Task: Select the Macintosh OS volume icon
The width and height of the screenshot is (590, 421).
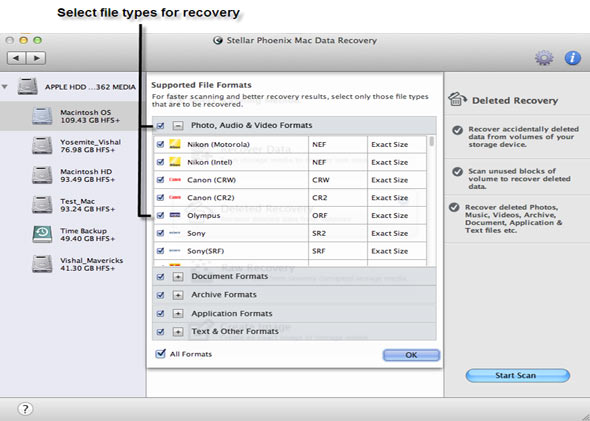Action: pyautogui.click(x=42, y=116)
